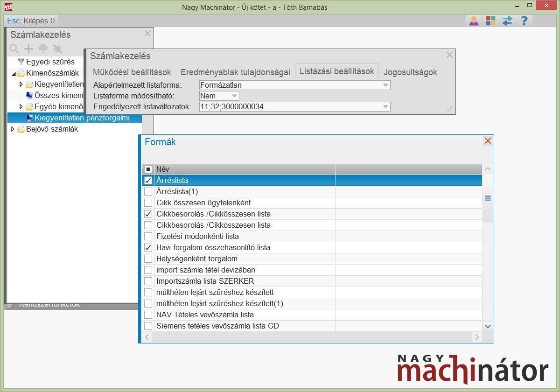Click the magnifier search icon in Számlakezelés panel
560x392 pixels.
[x=14, y=49]
